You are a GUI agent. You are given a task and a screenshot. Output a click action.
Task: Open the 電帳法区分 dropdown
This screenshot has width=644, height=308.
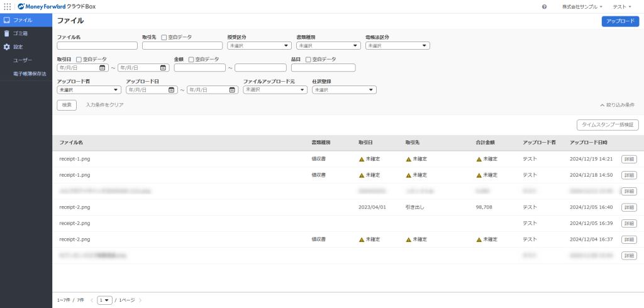397,46
